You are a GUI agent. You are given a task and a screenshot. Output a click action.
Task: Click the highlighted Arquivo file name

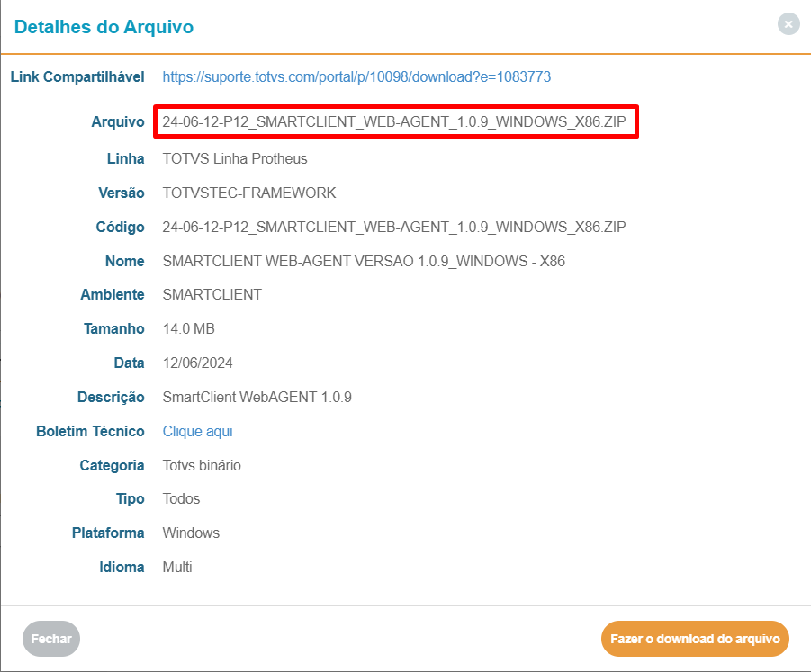click(394, 122)
